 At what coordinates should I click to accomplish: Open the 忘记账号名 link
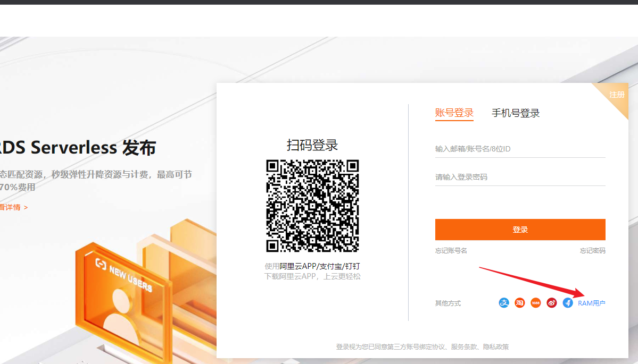tap(451, 251)
